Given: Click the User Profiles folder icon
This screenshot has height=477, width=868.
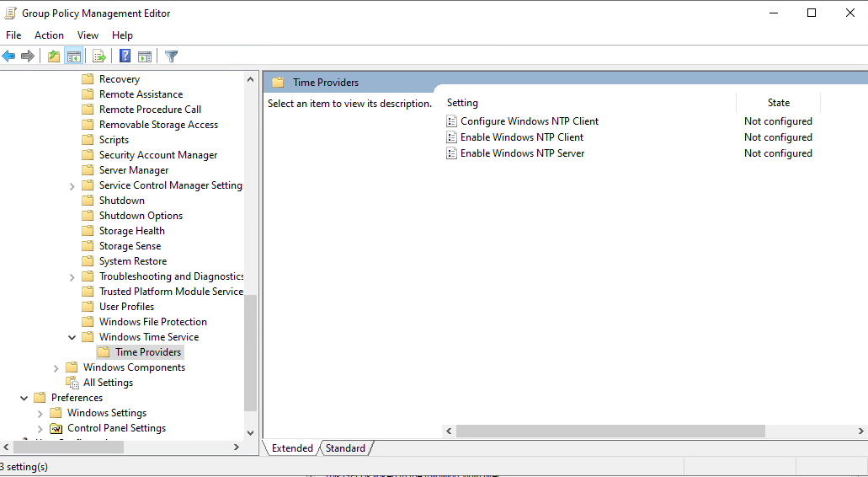Looking at the screenshot, I should coord(88,307).
